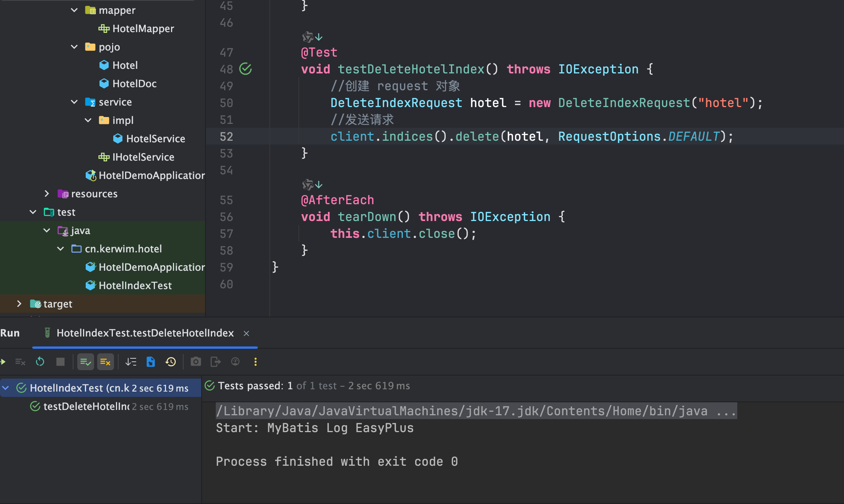The width and height of the screenshot is (844, 504).
Task: Open HotelDemoApplication test class in cn.kerwim.hotel
Action: 152,267
